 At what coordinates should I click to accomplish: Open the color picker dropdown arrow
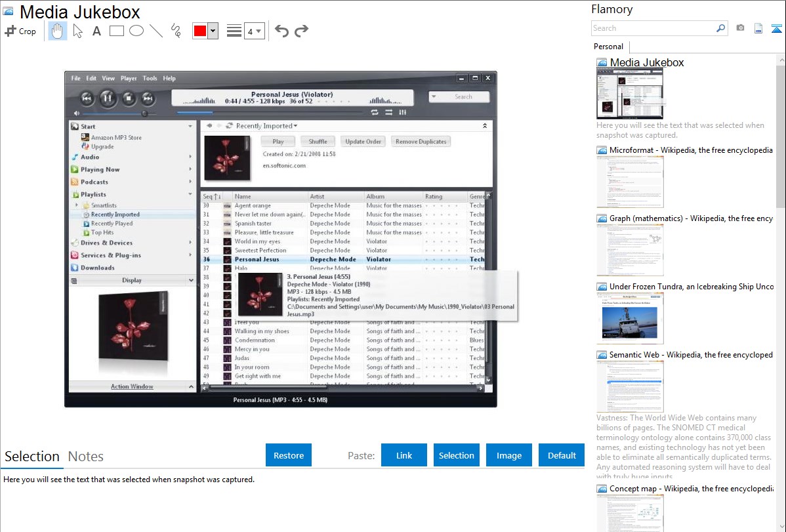coord(213,31)
